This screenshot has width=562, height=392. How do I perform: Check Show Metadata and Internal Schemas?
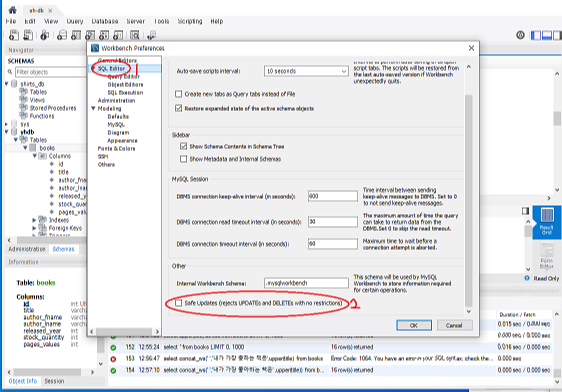[x=184, y=159]
